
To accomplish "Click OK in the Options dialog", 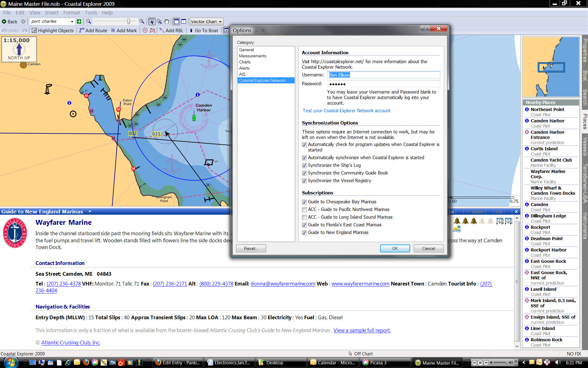I will [x=395, y=248].
